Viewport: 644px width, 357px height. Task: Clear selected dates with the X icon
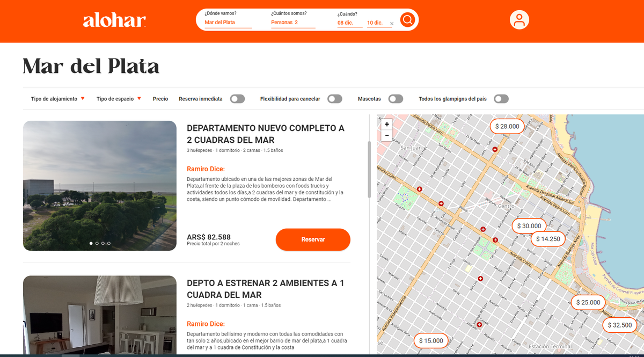pos(392,24)
